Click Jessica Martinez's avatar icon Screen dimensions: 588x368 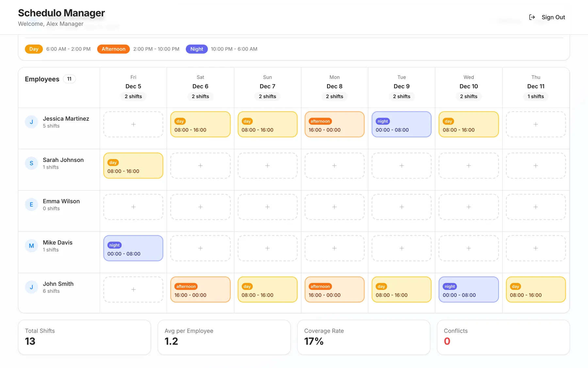[x=31, y=122]
